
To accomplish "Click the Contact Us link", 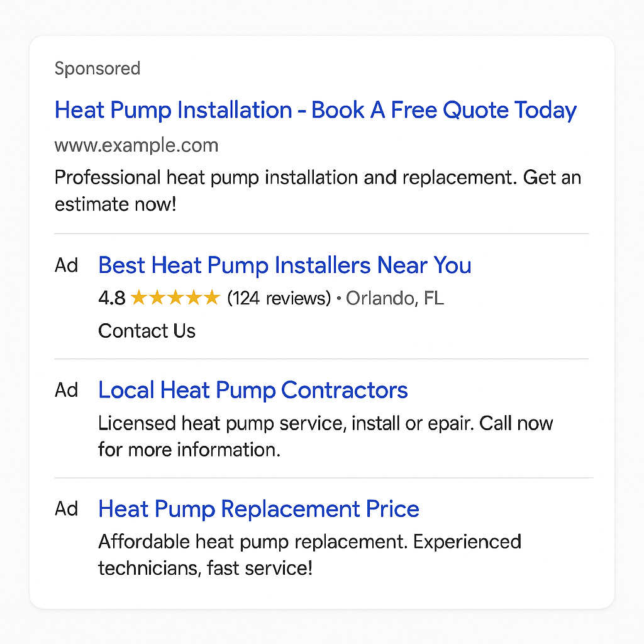I will (x=146, y=330).
